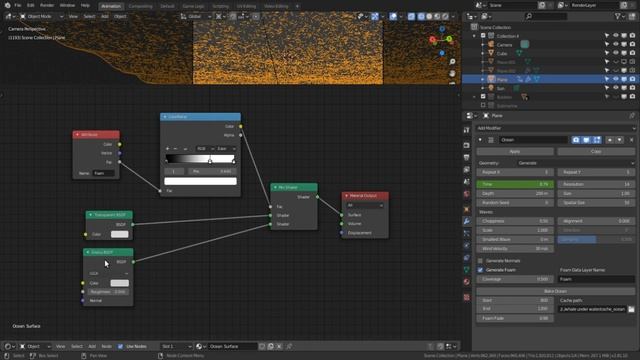Select the Sun in the outliner
640x360 pixels.
500,88
